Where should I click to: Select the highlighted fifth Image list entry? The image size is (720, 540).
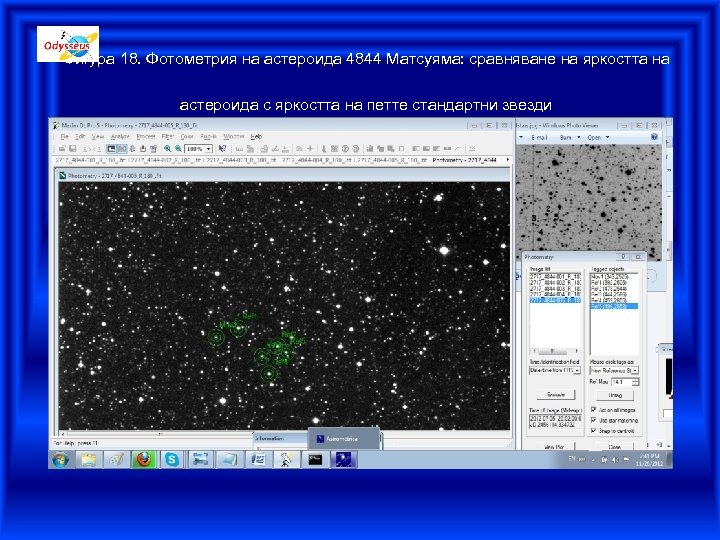[x=555, y=300]
